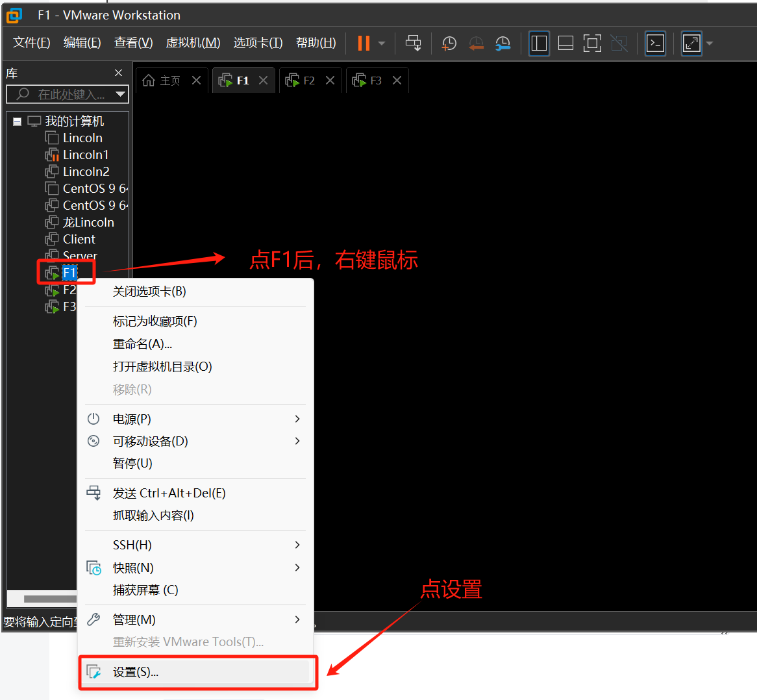
Task: Expand the 电源(P) submenu
Action: [x=195, y=419]
